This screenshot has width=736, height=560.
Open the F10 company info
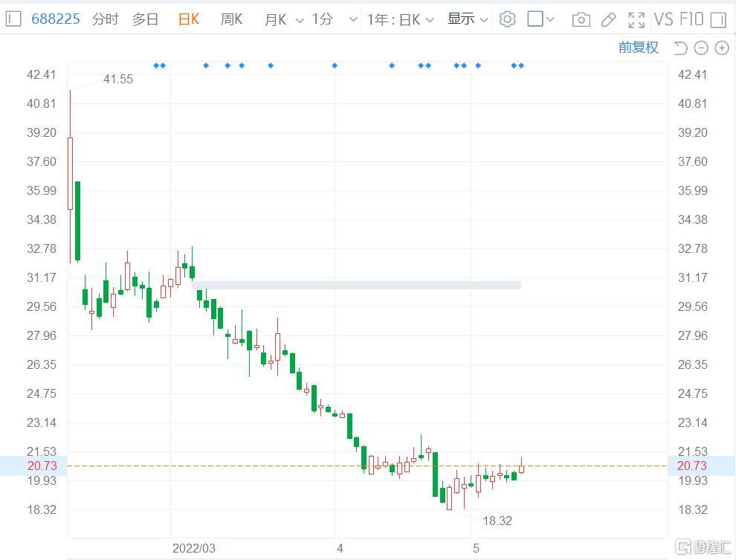pyautogui.click(x=691, y=19)
